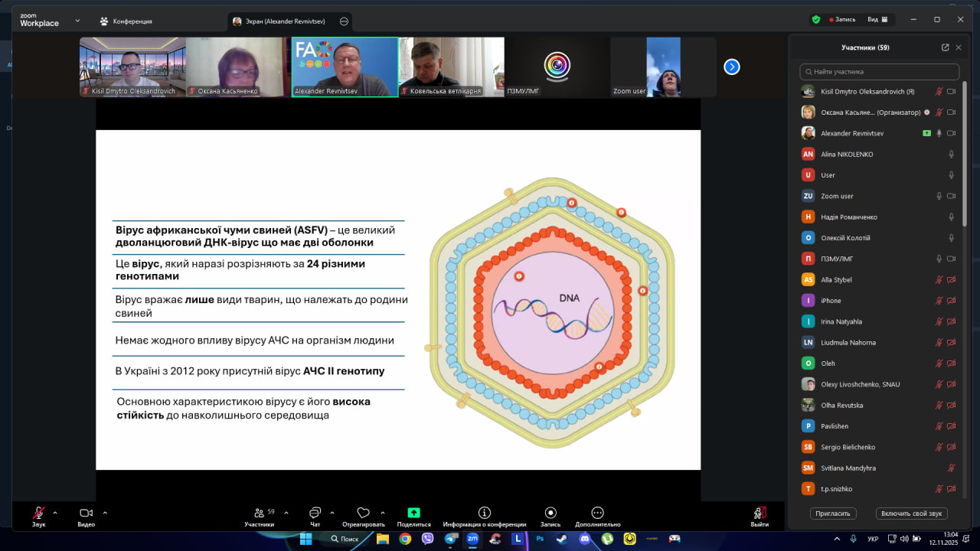Expand video options arrow next to Видео

click(105, 513)
